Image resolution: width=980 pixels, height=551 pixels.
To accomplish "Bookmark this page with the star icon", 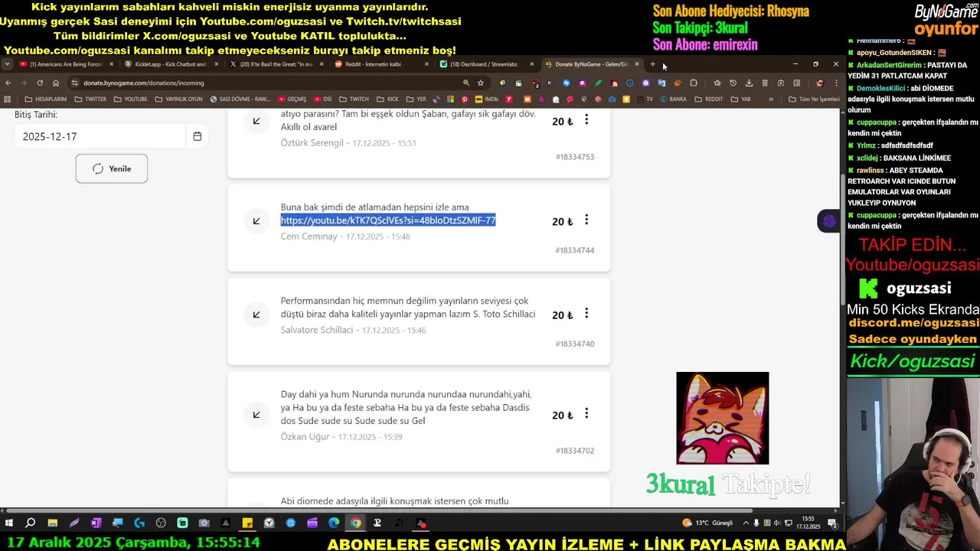I will (481, 83).
